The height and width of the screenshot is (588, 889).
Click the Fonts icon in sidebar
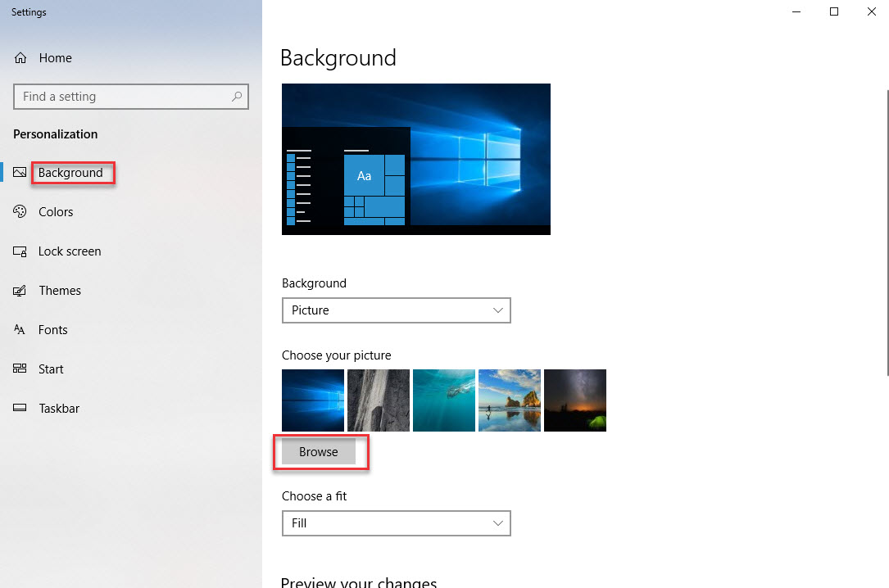20,330
